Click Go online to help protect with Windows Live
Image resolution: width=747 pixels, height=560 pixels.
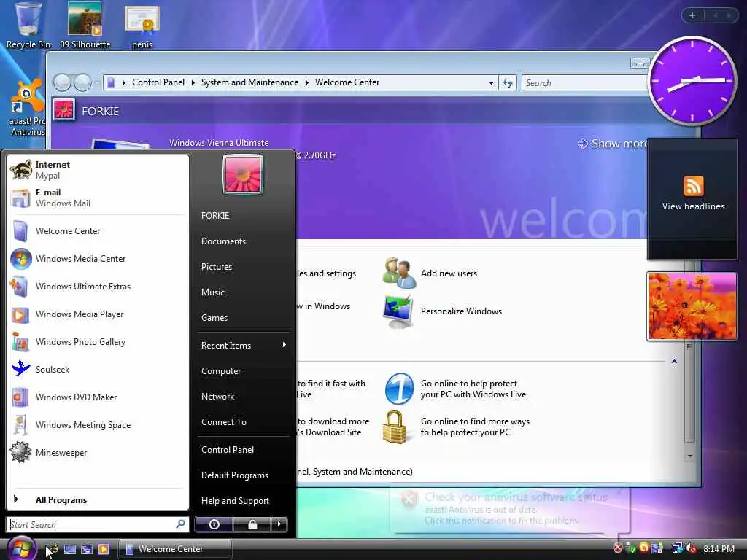tap(456, 389)
